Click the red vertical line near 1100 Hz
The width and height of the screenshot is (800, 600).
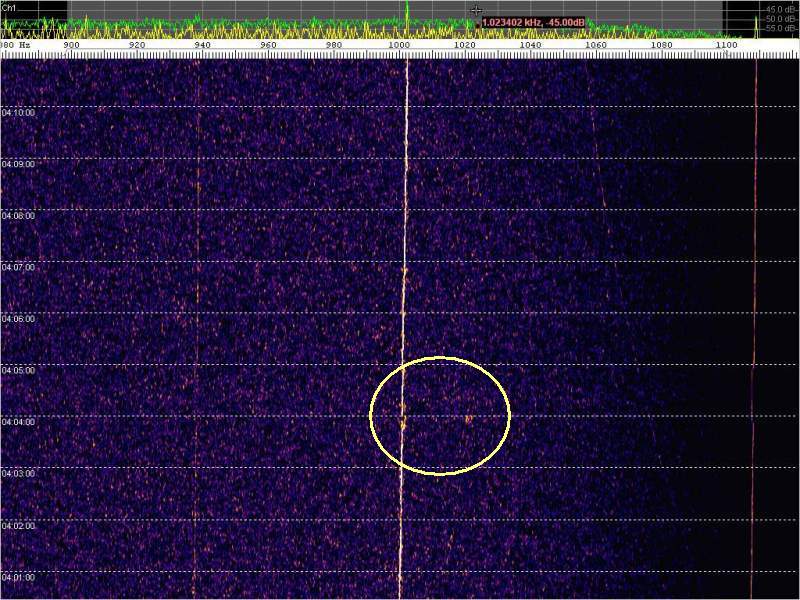754,300
